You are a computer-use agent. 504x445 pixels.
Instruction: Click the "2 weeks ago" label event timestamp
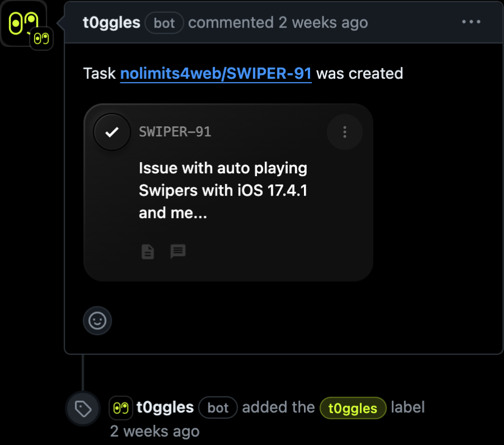tap(155, 432)
